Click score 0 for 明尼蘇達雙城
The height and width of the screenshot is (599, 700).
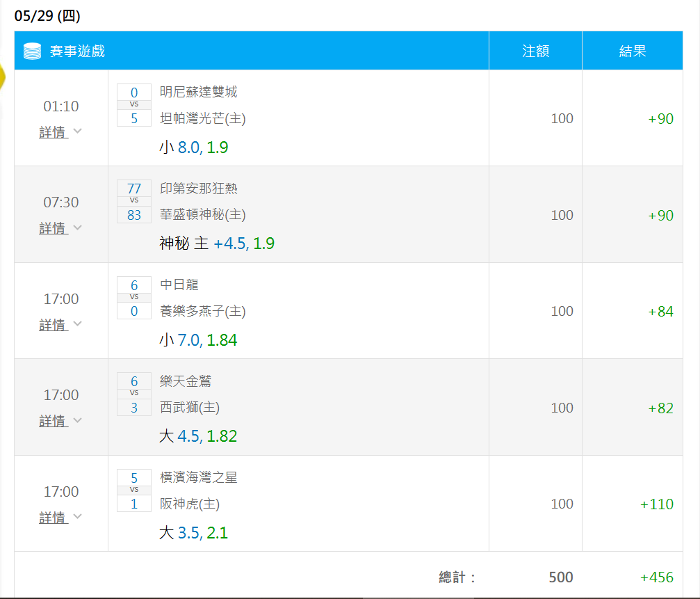click(134, 92)
